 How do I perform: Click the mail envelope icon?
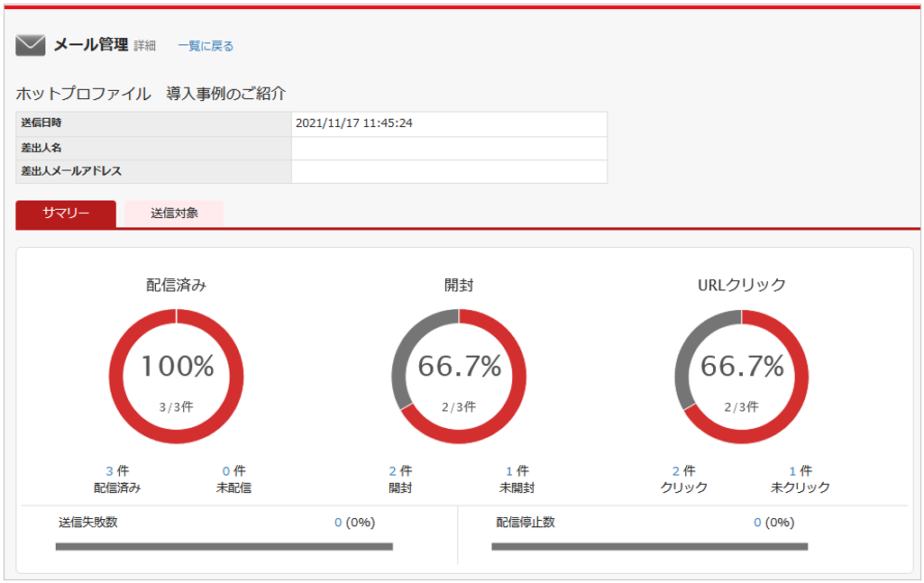point(31,45)
